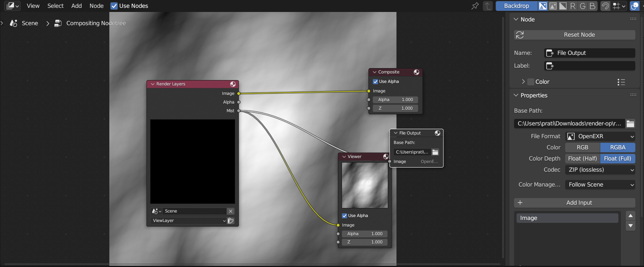Image resolution: width=644 pixels, height=267 pixels.
Task: Disable the Use Nodes checkbox in header
Action: coord(114,6)
